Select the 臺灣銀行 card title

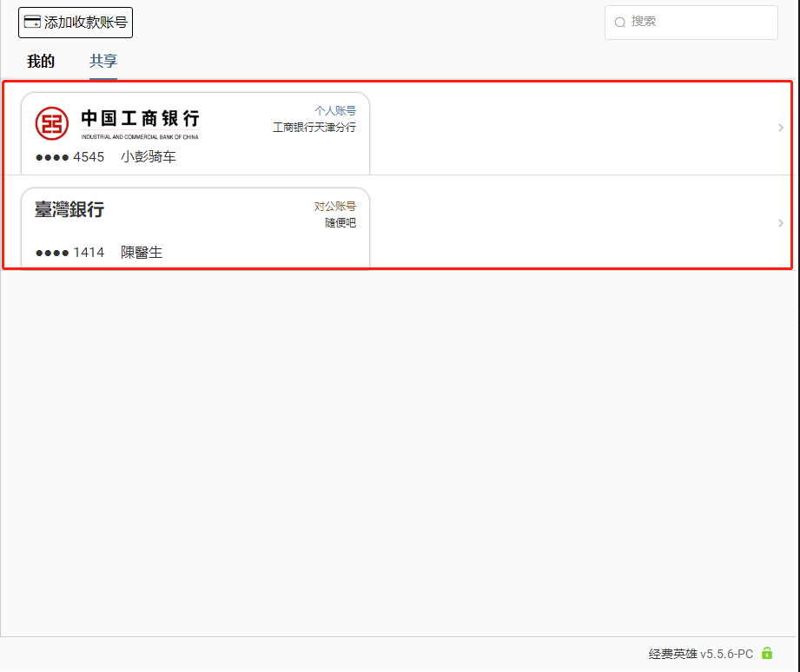coord(69,209)
